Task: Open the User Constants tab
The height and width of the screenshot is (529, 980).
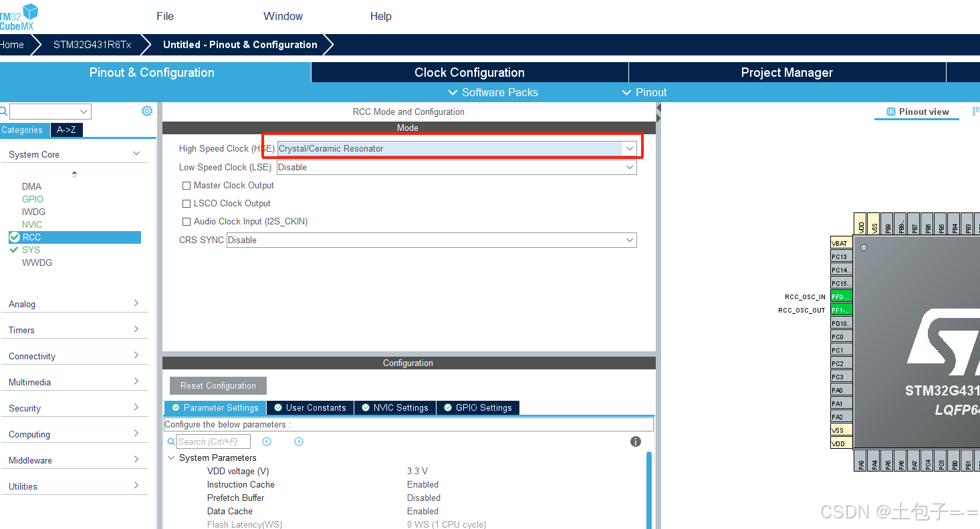Action: 310,407
